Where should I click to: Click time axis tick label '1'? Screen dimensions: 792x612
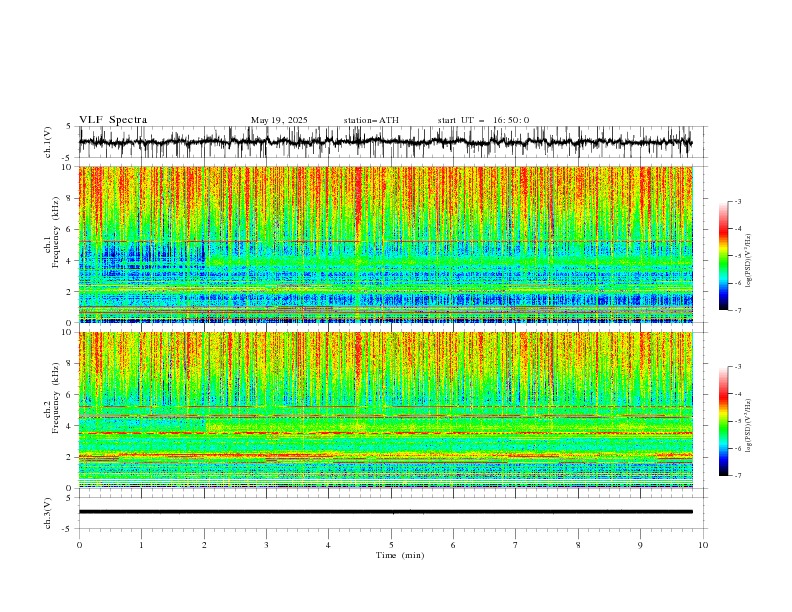pyautogui.click(x=141, y=545)
